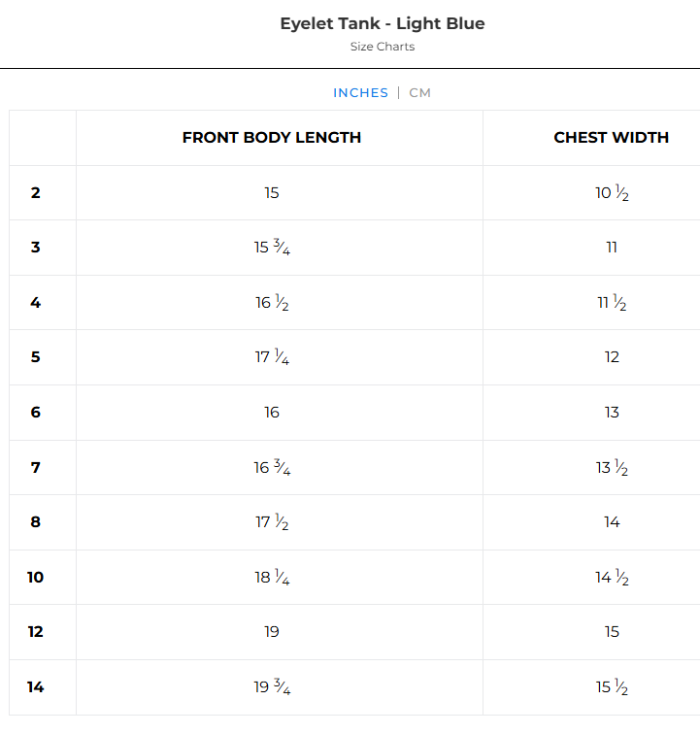Select the size 3 row label
This screenshot has width=700, height=734.
[x=36, y=248]
